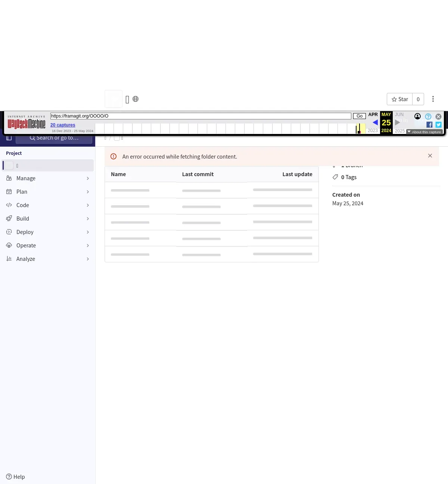Star this project
448x484 pixels.
399,99
